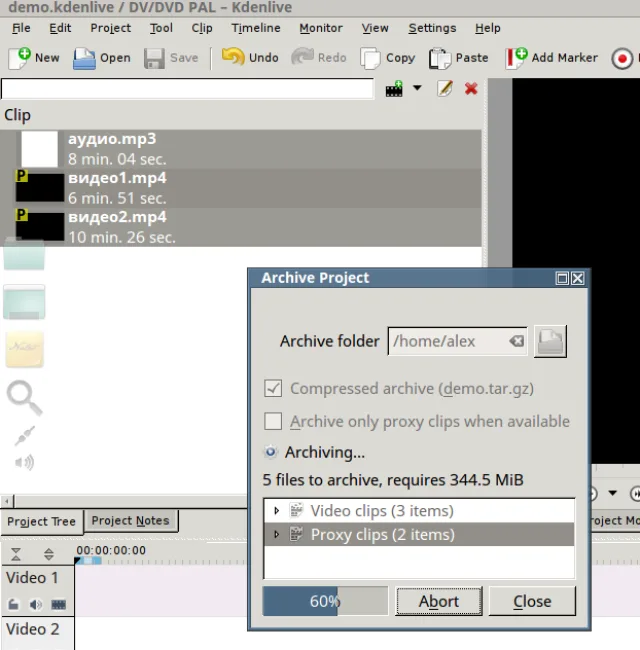Open the Add Clip dropdown arrow
This screenshot has height=650, width=640.
[417, 88]
